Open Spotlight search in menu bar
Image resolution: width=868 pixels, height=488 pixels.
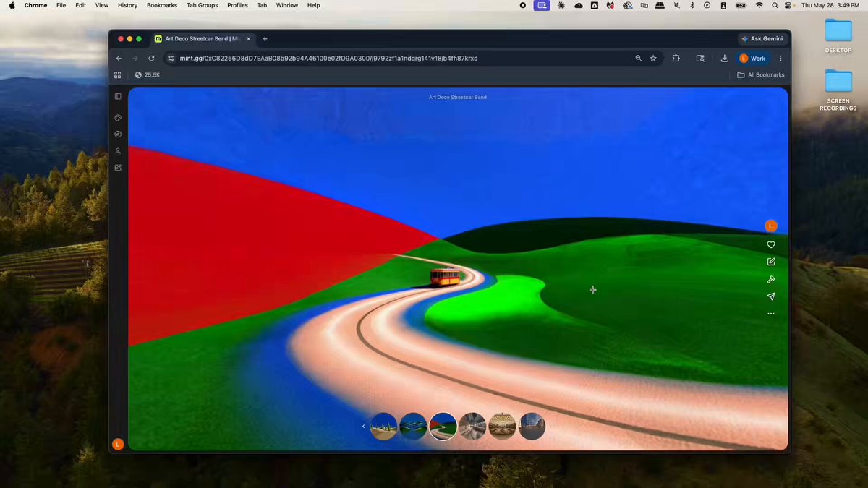(775, 5)
